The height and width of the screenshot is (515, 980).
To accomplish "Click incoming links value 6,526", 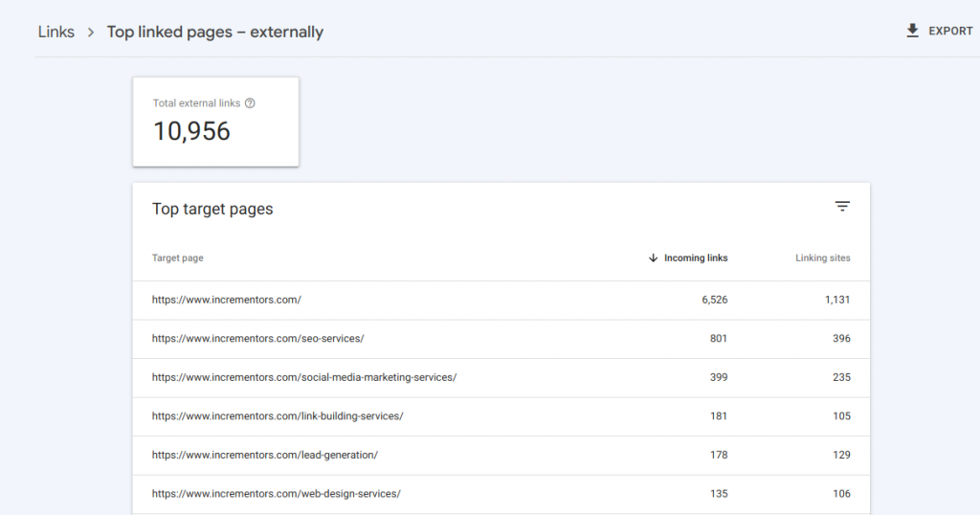I will [714, 300].
